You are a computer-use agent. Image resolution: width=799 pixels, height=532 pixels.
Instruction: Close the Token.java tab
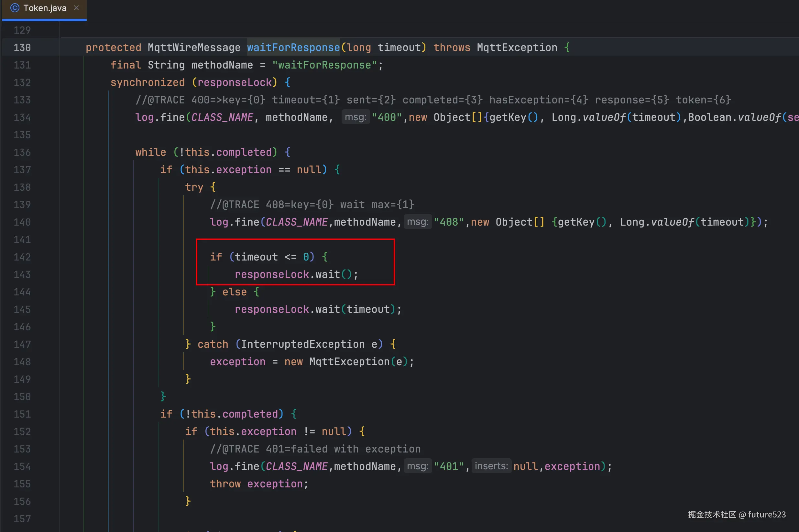(x=76, y=8)
